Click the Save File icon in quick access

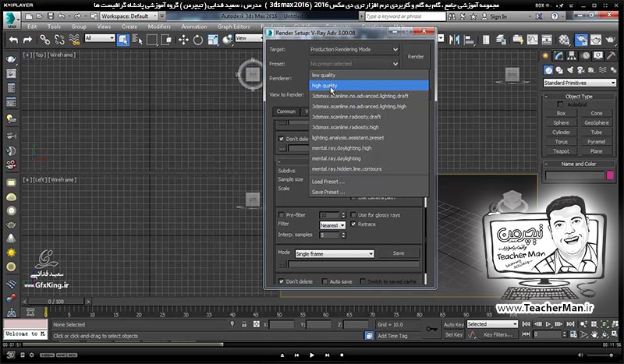click(x=51, y=16)
